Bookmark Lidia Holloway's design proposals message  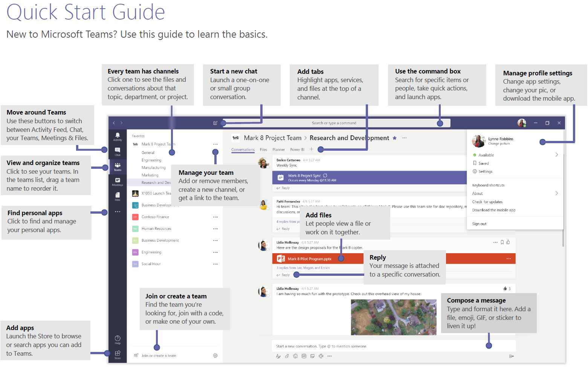pos(502,242)
